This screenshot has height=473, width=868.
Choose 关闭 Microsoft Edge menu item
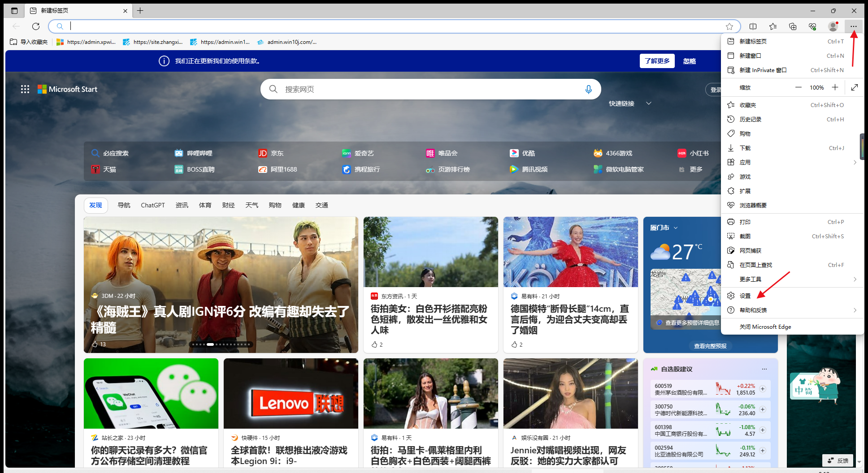point(792,327)
